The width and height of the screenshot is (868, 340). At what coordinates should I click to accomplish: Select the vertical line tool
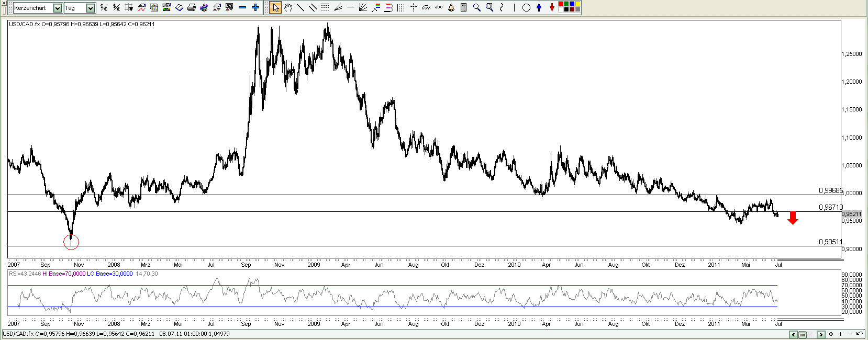[514, 7]
